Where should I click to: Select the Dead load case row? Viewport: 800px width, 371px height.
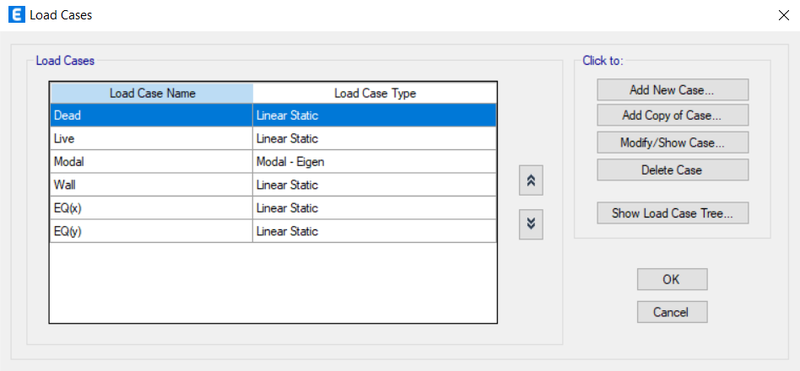273,115
